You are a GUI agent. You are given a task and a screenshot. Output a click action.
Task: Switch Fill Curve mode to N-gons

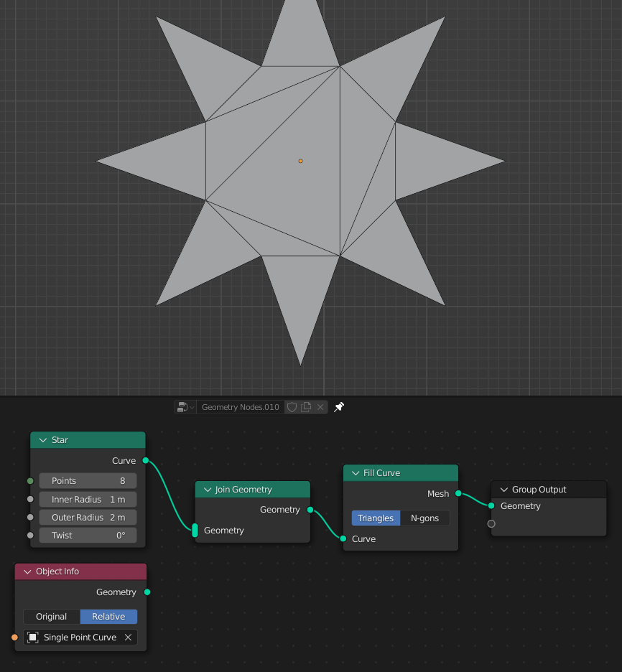point(425,518)
